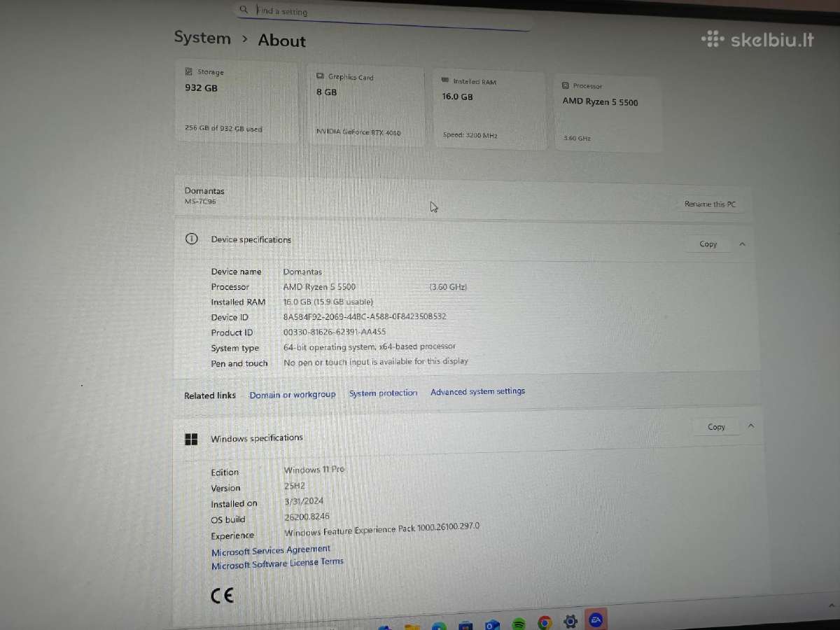The image size is (840, 630).
Task: Click the Device specifications info icon
Action: [191, 239]
